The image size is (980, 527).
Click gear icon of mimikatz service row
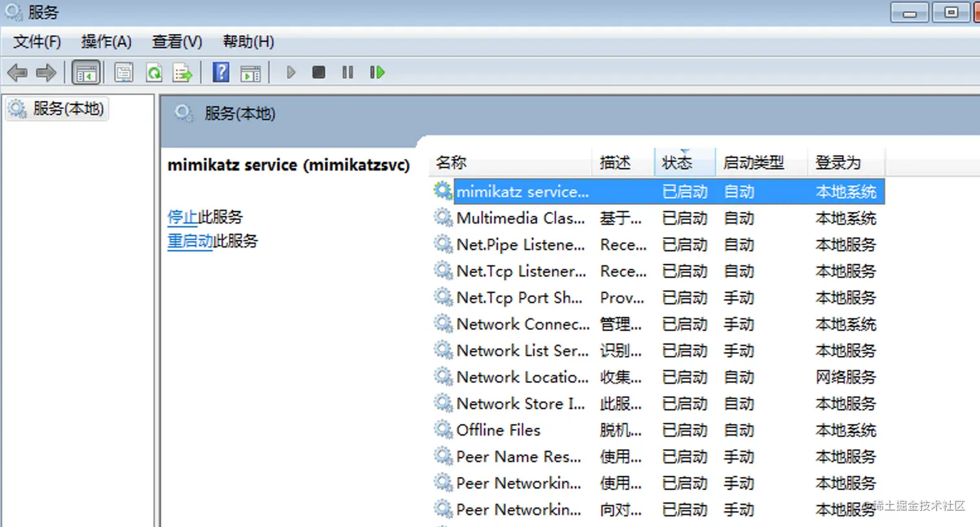coord(443,191)
